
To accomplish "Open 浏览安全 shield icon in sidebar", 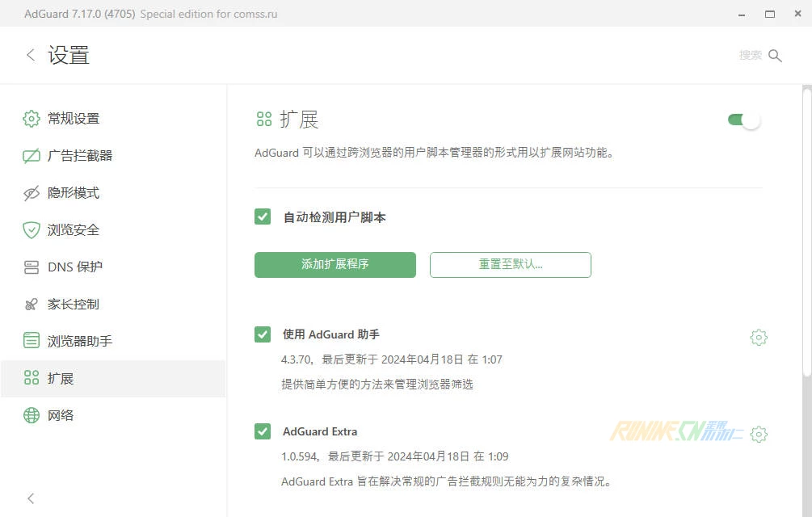I will [32, 230].
